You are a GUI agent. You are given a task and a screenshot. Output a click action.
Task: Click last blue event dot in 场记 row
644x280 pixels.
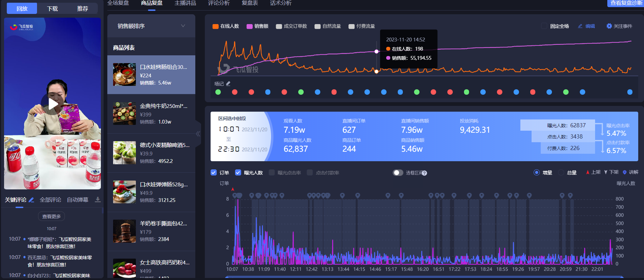point(630,92)
